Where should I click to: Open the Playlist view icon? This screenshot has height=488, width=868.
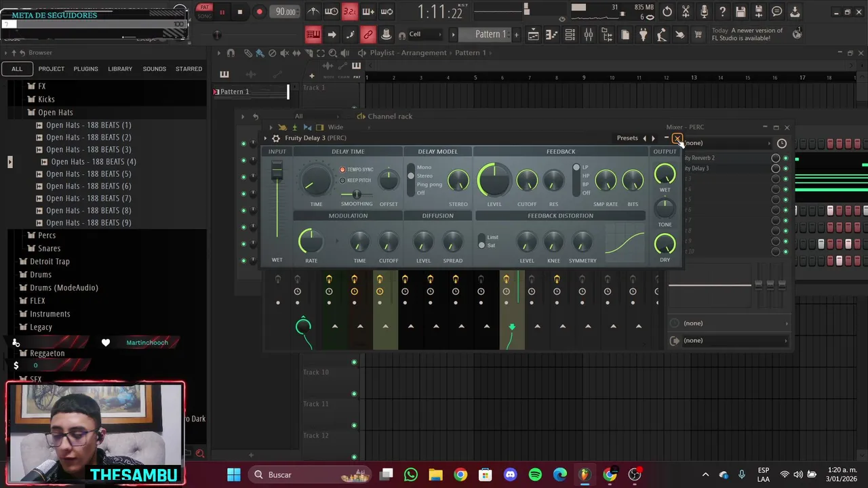coord(534,35)
